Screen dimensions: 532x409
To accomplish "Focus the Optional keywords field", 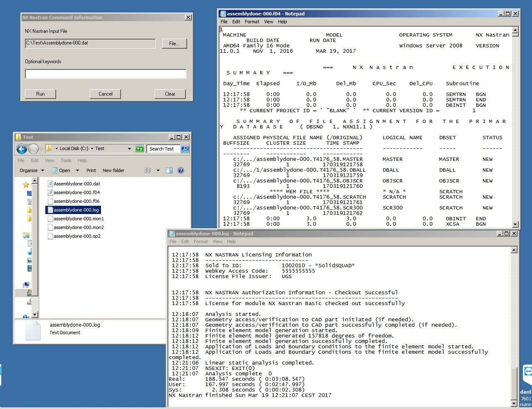I will tap(106, 74).
